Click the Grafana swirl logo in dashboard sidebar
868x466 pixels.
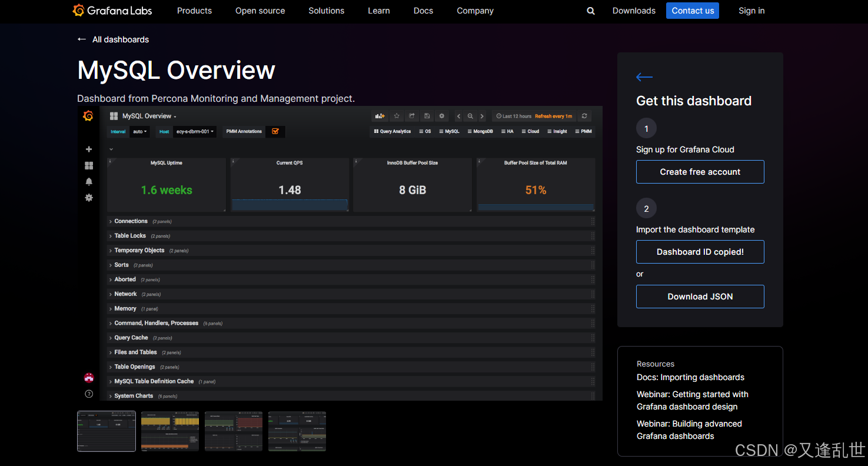click(x=88, y=116)
